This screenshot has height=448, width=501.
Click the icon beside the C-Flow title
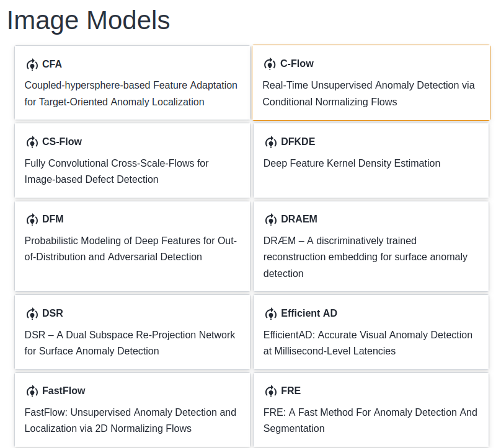(x=270, y=64)
